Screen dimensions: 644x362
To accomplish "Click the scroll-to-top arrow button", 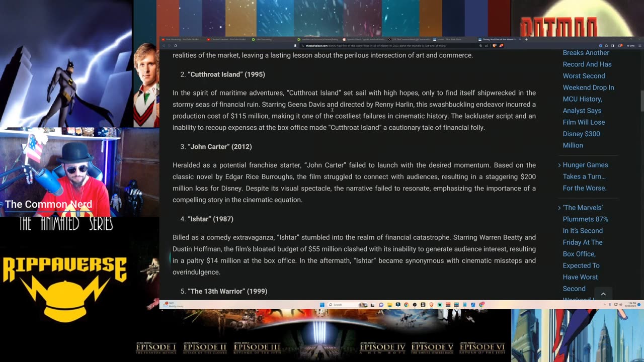I will pyautogui.click(x=603, y=294).
